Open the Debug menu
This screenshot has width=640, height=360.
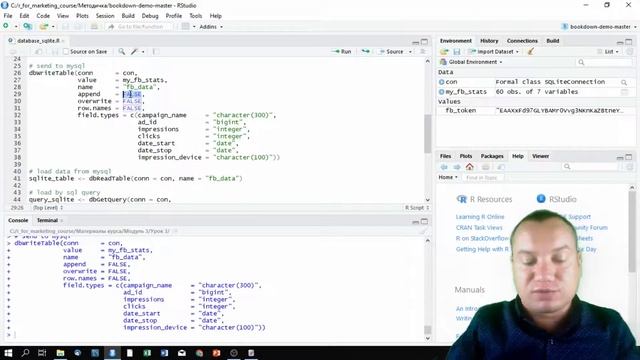coord(150,16)
